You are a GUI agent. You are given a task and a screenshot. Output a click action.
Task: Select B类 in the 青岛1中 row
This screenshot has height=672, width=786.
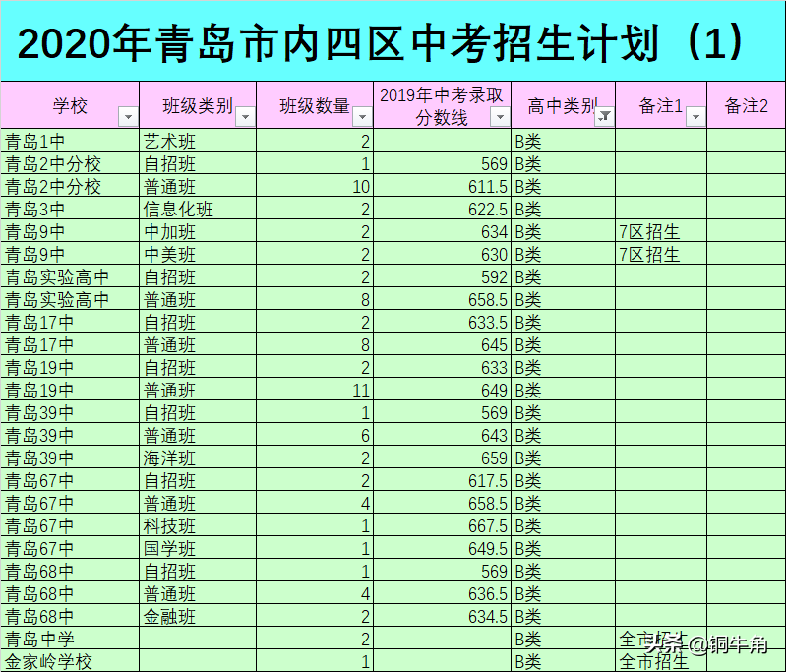(563, 141)
